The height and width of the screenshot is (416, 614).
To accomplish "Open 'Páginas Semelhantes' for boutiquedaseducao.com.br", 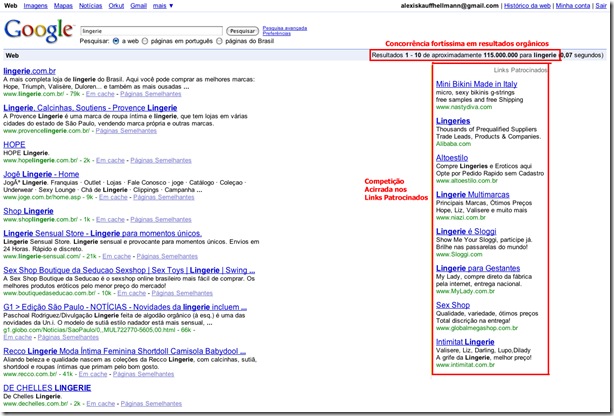I will (182, 293).
